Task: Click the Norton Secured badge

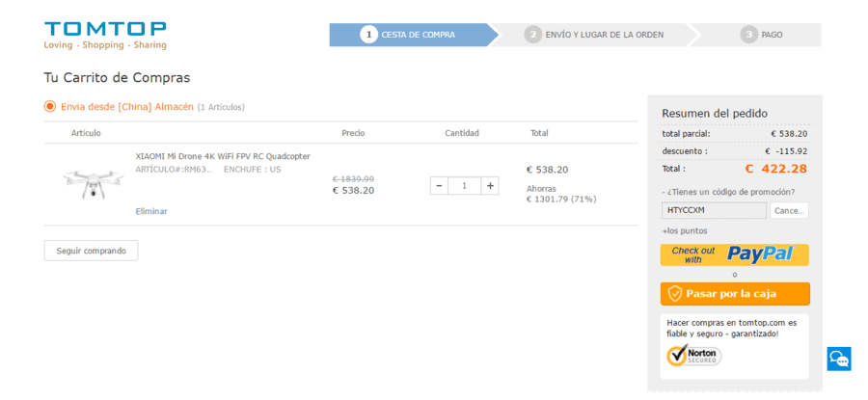Action: click(x=694, y=355)
